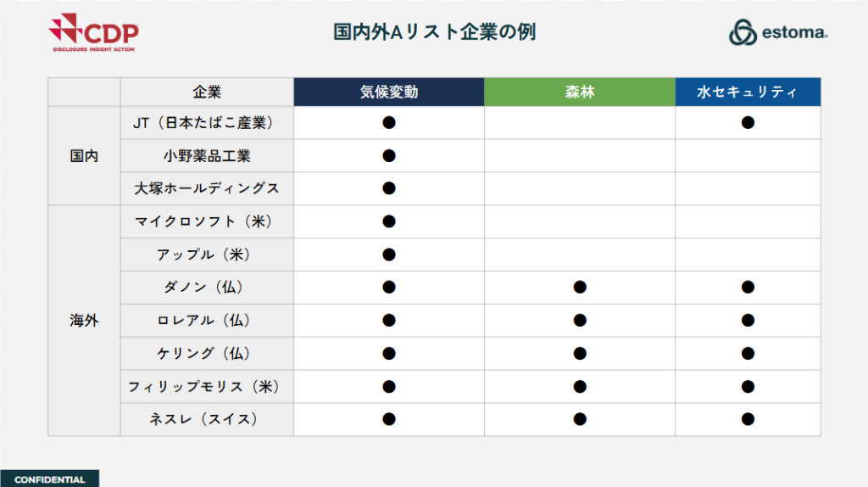Click the estoma logo
The width and height of the screenshot is (868, 487).
pyautogui.click(x=778, y=32)
